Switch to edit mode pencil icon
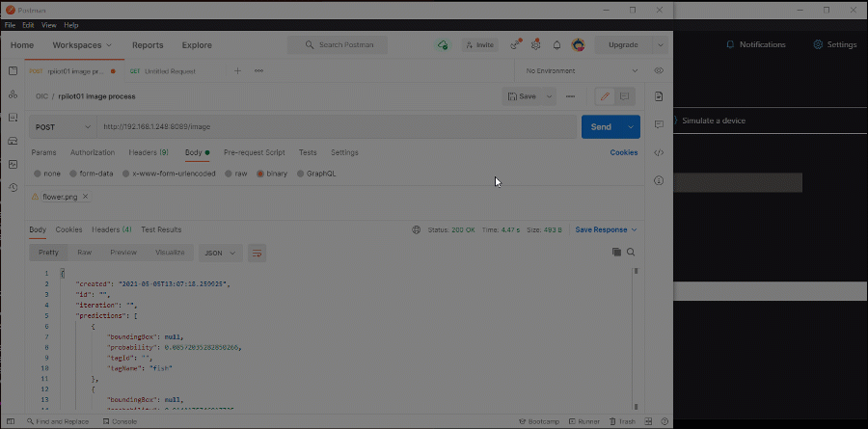 [605, 96]
